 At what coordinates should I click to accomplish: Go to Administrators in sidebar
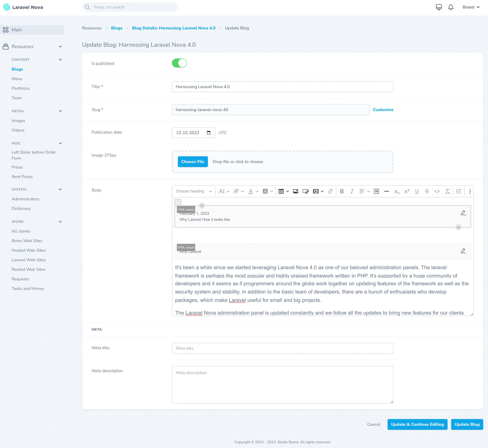25,199
